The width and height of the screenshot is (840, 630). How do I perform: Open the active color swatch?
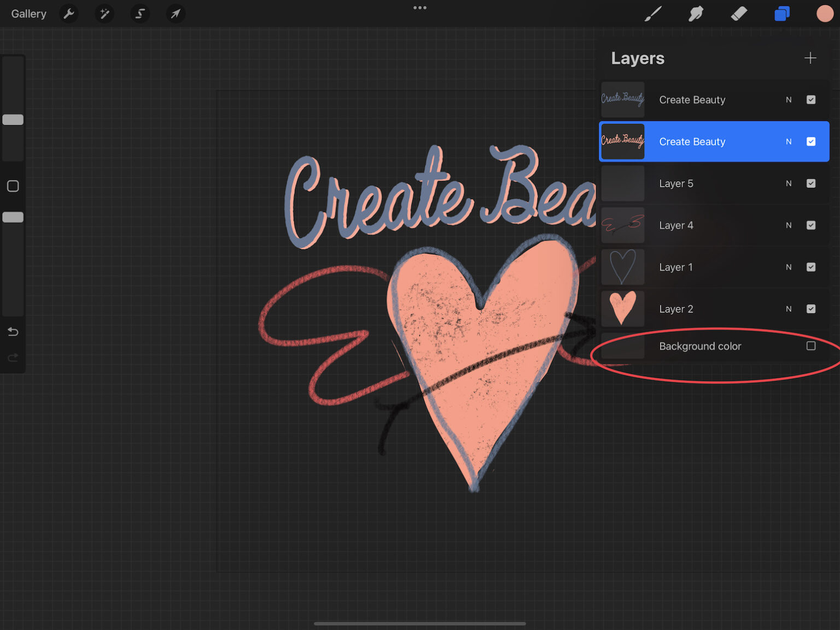[x=824, y=14]
